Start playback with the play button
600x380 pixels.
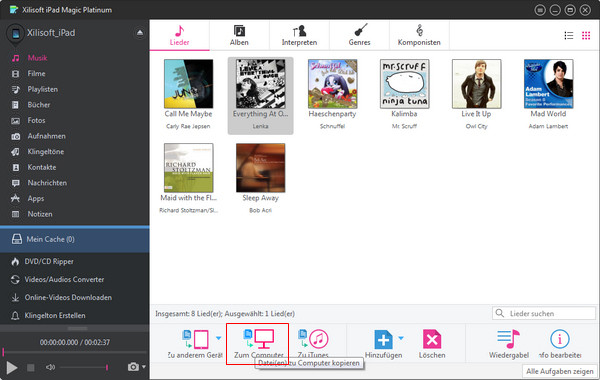12,368
